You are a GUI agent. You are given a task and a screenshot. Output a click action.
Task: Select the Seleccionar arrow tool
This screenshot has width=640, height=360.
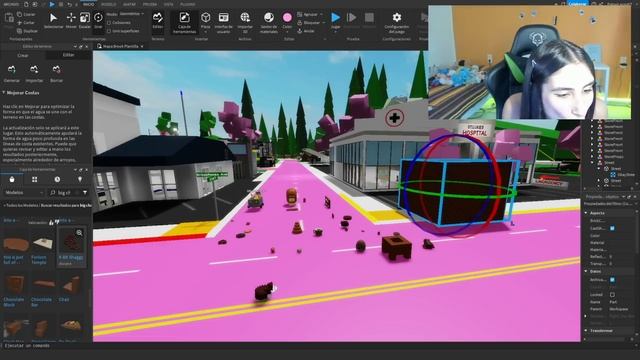click(x=53, y=20)
